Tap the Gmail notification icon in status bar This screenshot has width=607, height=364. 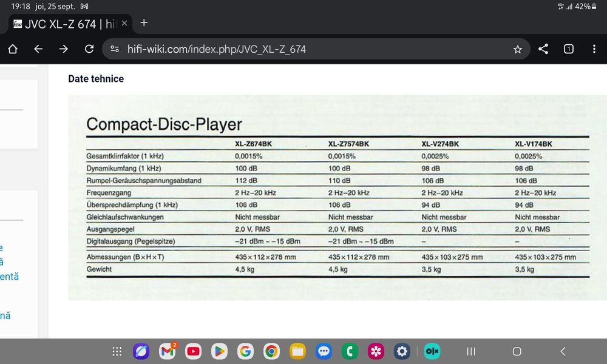point(84,7)
